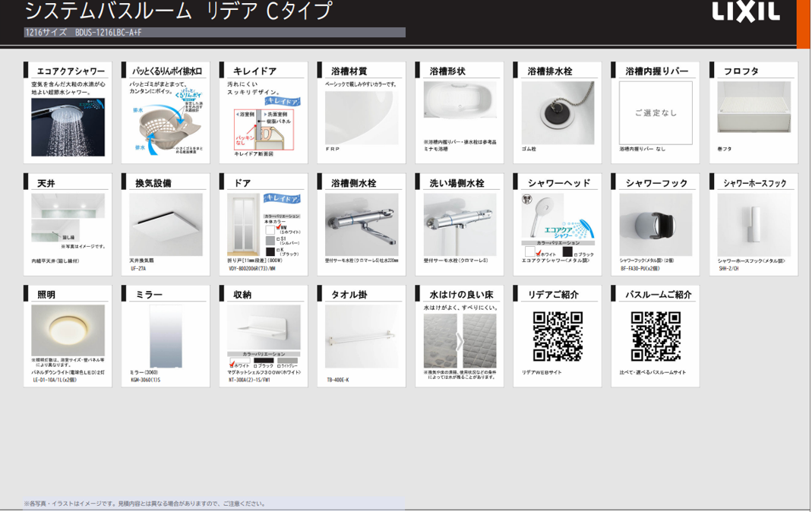Click the エコアクアシャワー shower head image
Image resolution: width=812 pixels, height=512 pixels.
pyautogui.click(x=68, y=126)
